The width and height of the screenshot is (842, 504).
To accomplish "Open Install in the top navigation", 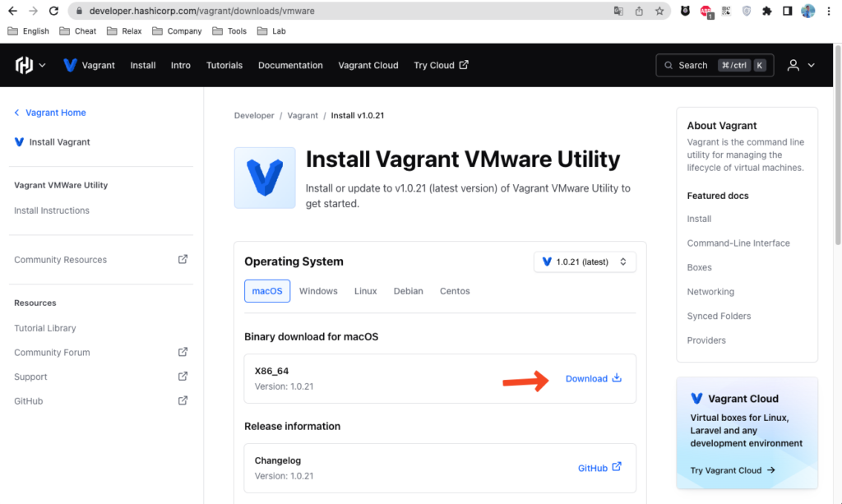I will 143,65.
